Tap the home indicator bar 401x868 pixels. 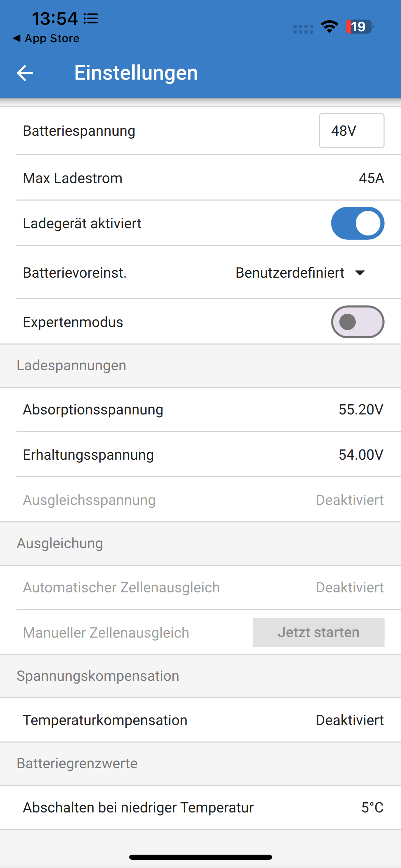point(200,857)
